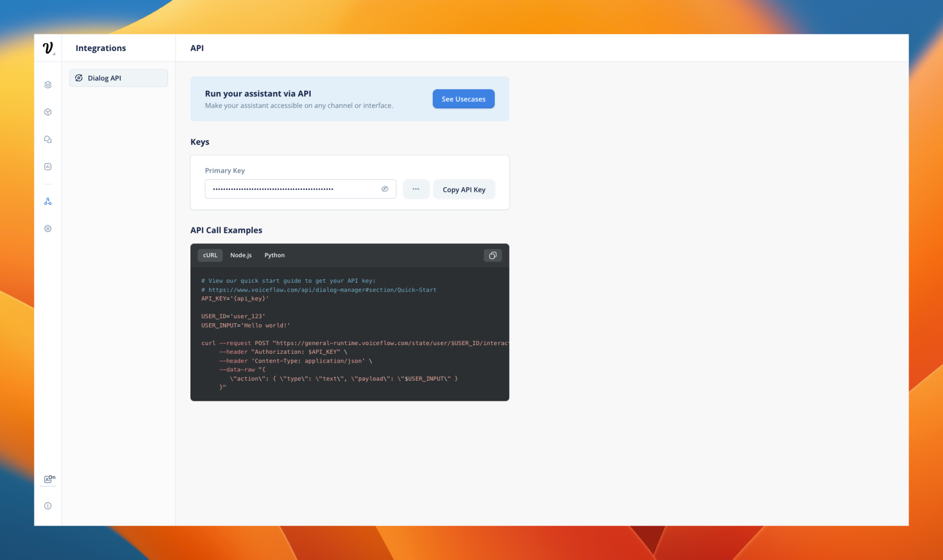Click 'Make your assistant accessible' description text
This screenshot has height=560, width=943.
coord(299,106)
